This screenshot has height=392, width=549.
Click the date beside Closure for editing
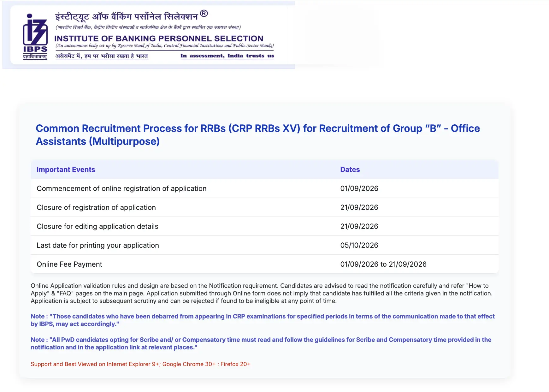coord(359,226)
